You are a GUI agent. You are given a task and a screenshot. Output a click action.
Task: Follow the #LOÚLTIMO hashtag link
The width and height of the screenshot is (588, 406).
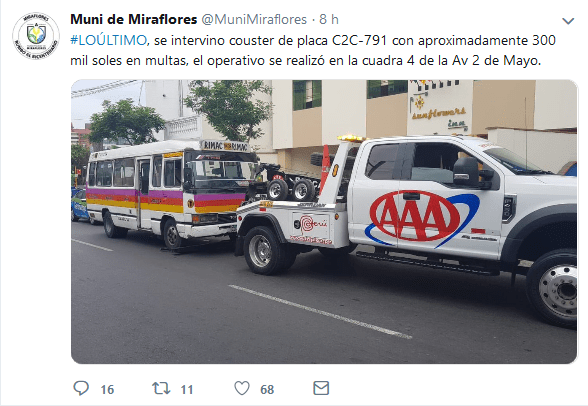point(108,40)
